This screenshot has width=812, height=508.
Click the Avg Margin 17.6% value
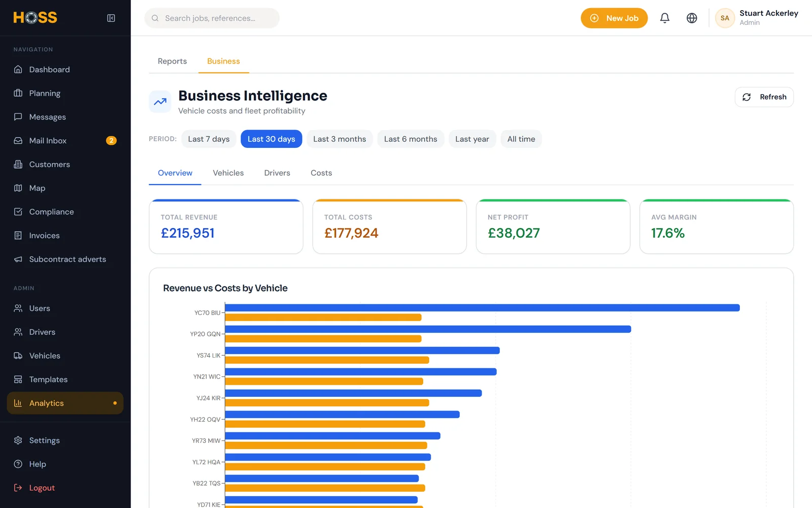[x=668, y=233]
